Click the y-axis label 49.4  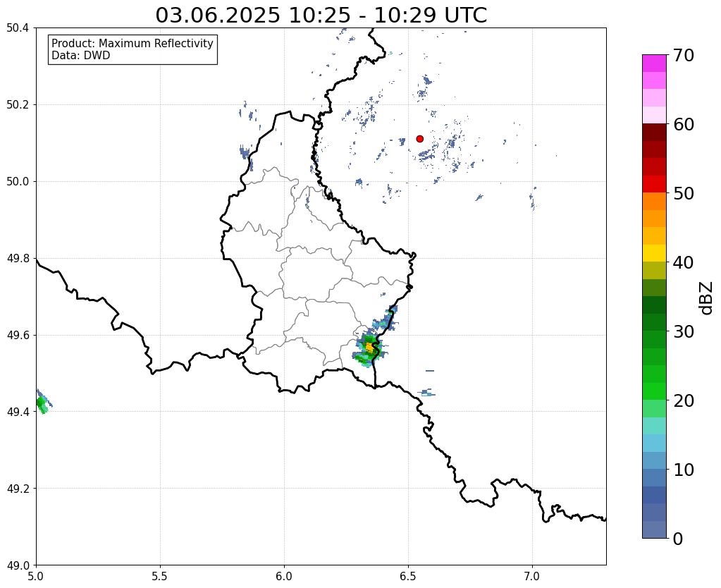point(18,412)
